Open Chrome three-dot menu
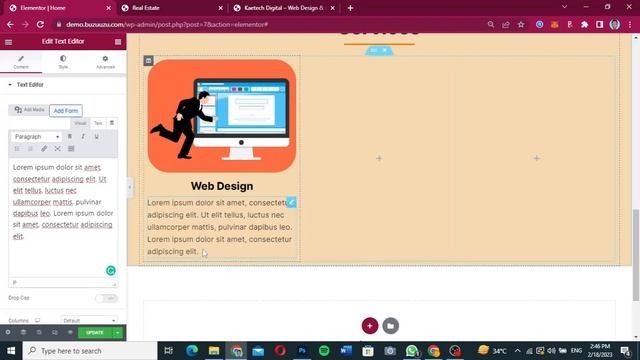Screen dimensions: 640x360 coord(630,24)
